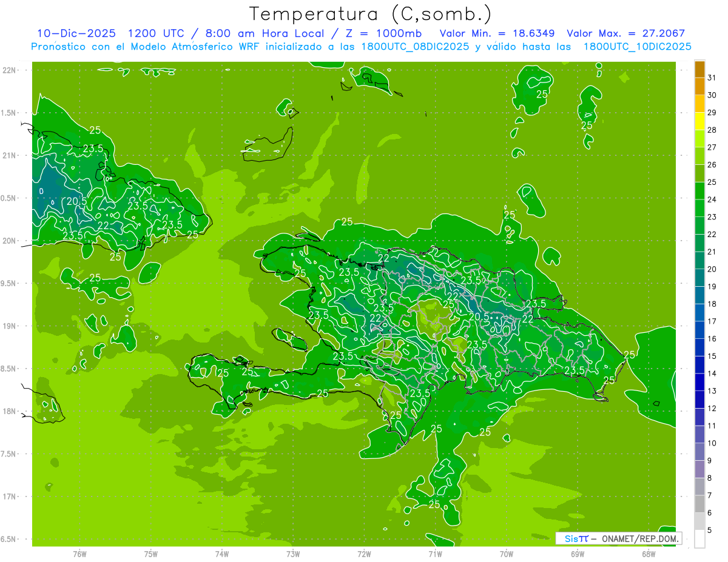
Task: Click the legend value '28'
Action: pos(712,130)
